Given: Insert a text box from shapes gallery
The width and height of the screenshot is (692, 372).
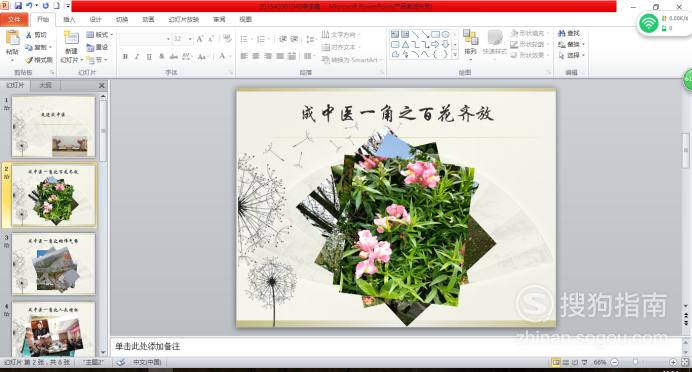Looking at the screenshot, I should click(395, 34).
